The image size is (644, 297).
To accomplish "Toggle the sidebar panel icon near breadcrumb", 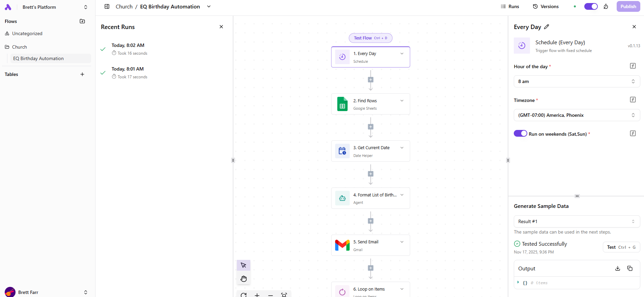I will [107, 6].
